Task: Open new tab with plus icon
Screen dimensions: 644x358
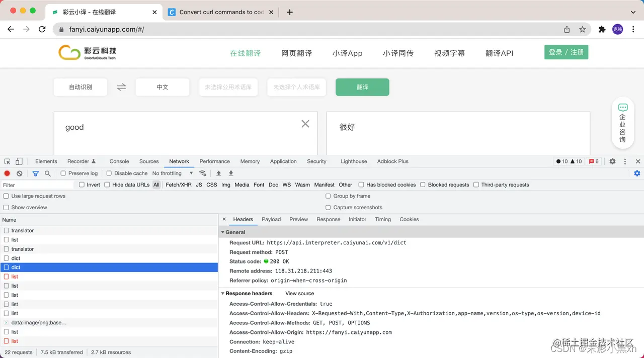Action: (x=290, y=12)
